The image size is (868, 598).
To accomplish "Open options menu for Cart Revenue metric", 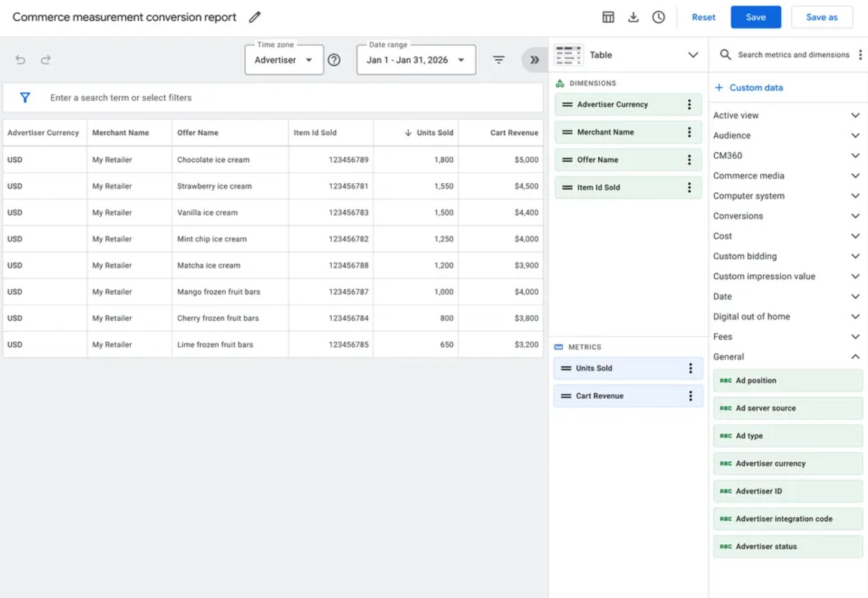I will 691,396.
